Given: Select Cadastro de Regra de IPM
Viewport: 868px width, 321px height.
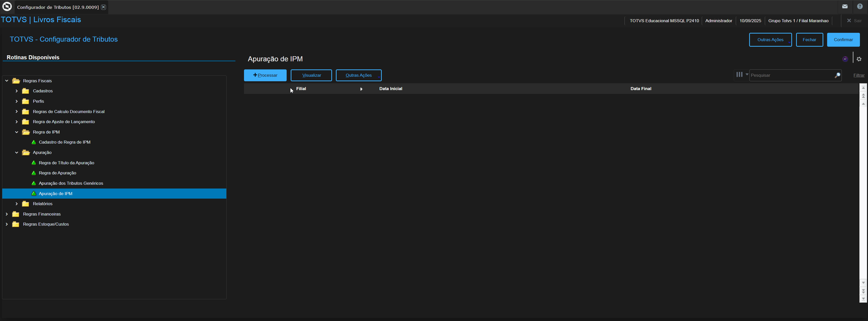Looking at the screenshot, I should pos(64,142).
